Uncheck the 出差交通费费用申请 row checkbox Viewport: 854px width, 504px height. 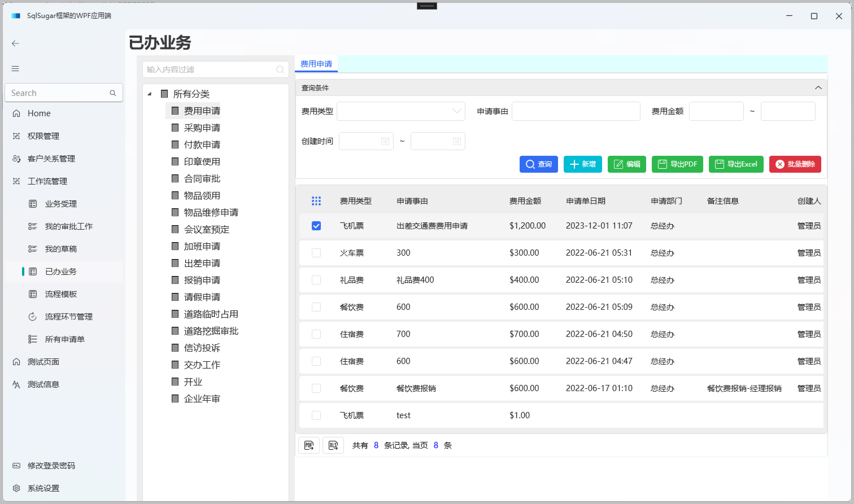316,226
